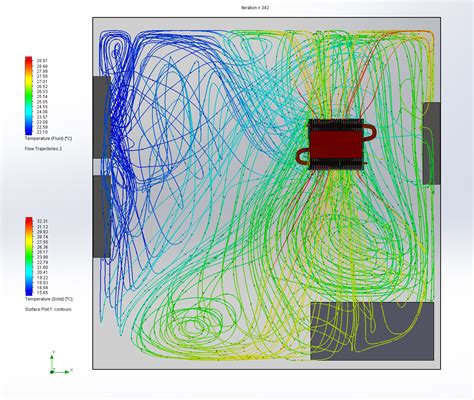Click the fluid legend maximum value label
474x400 pixels.
pyautogui.click(x=42, y=61)
